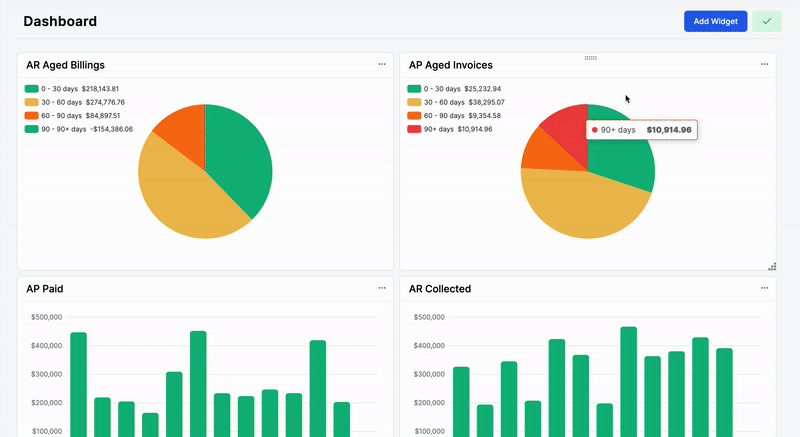Toggle AP 90+ days red legend swatch

click(x=414, y=129)
